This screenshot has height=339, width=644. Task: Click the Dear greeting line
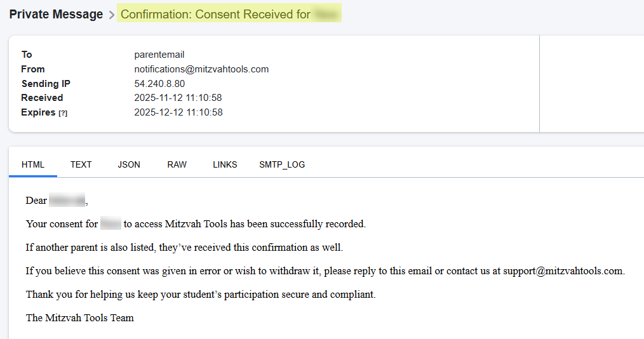37,201
